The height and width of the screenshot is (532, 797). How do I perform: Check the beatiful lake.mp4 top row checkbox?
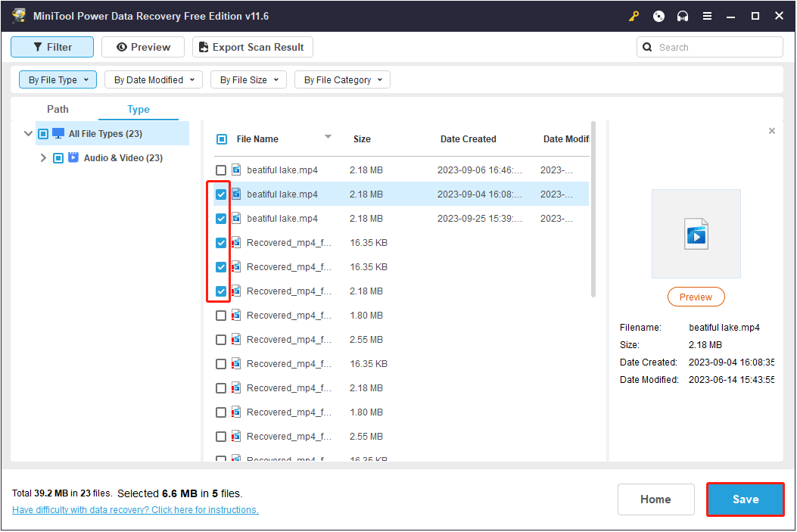click(221, 170)
